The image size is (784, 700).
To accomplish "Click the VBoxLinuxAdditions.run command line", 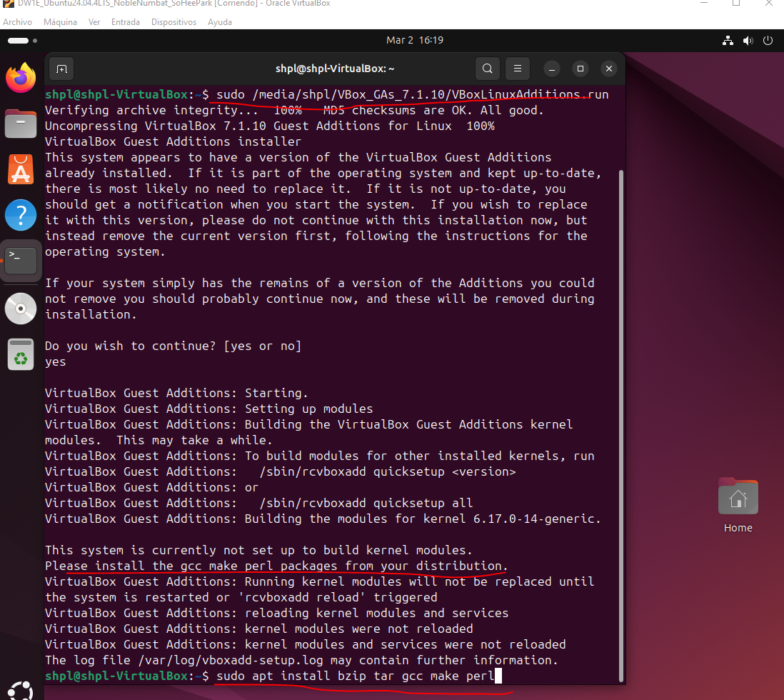I will [413, 94].
